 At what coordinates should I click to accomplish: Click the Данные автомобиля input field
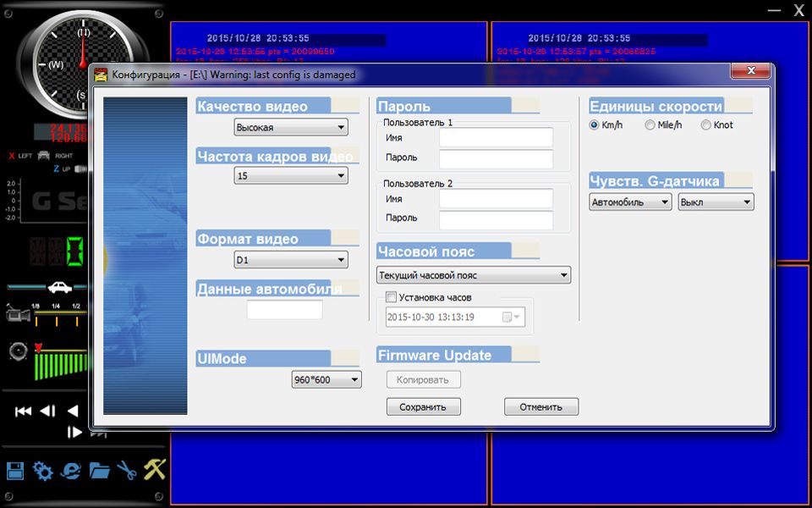coord(285,309)
